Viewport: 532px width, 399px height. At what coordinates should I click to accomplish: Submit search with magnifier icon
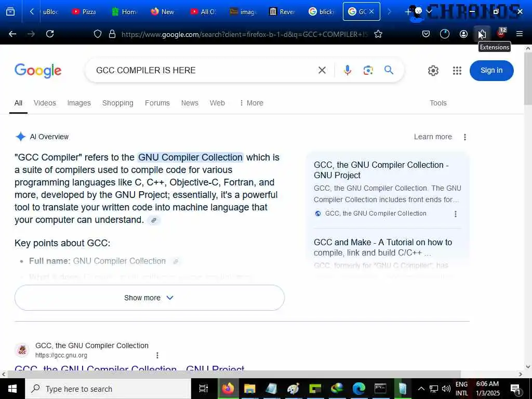point(389,70)
